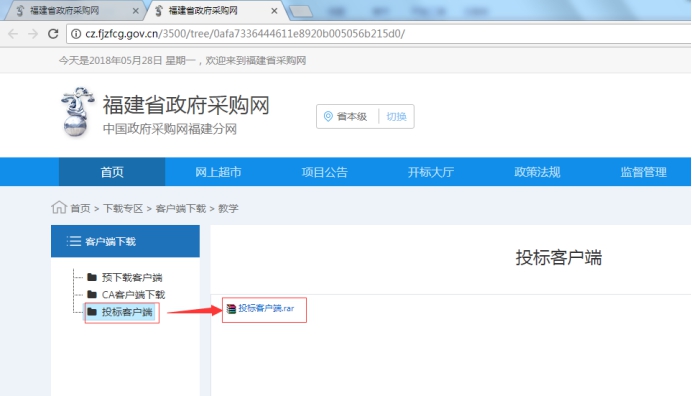Click the 客户端下载 sidebar header text
This screenshot has height=396, width=692.
[110, 241]
